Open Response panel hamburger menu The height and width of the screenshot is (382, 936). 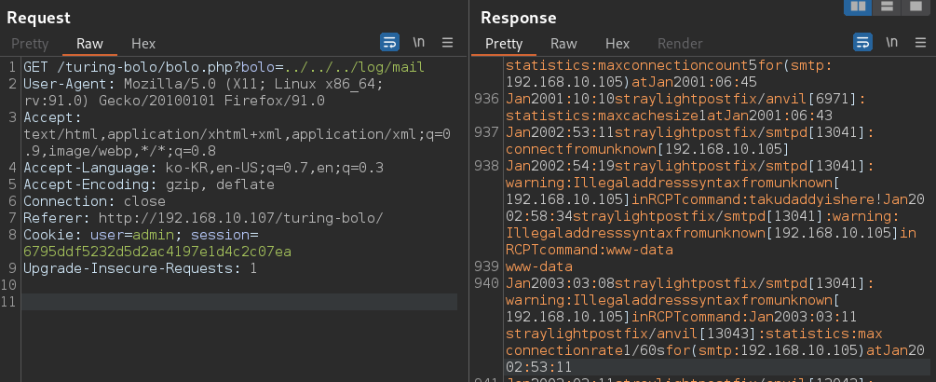point(920,42)
